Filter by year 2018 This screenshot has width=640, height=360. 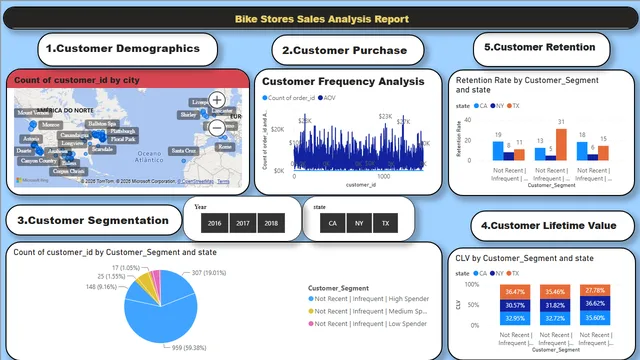click(271, 223)
